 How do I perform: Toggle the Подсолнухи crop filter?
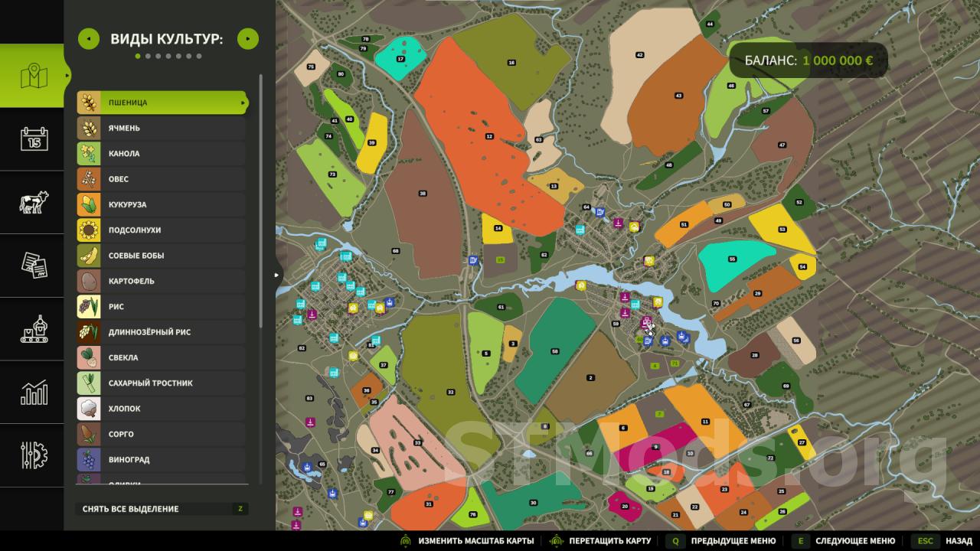click(x=161, y=230)
